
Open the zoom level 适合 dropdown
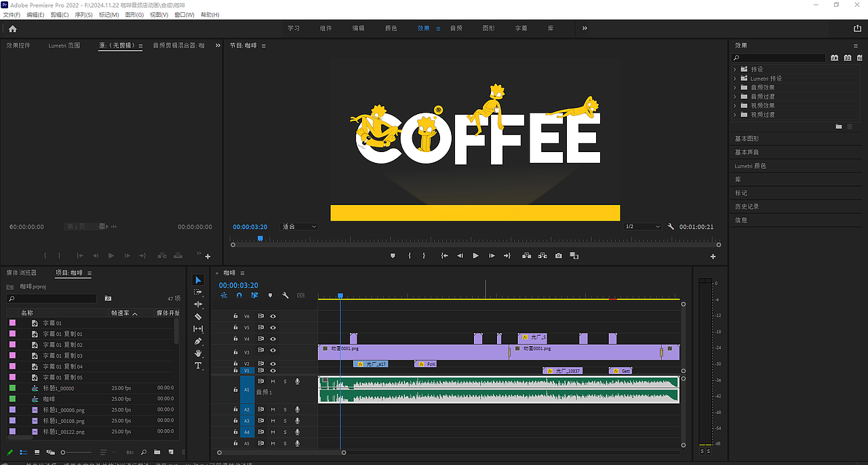pos(299,227)
